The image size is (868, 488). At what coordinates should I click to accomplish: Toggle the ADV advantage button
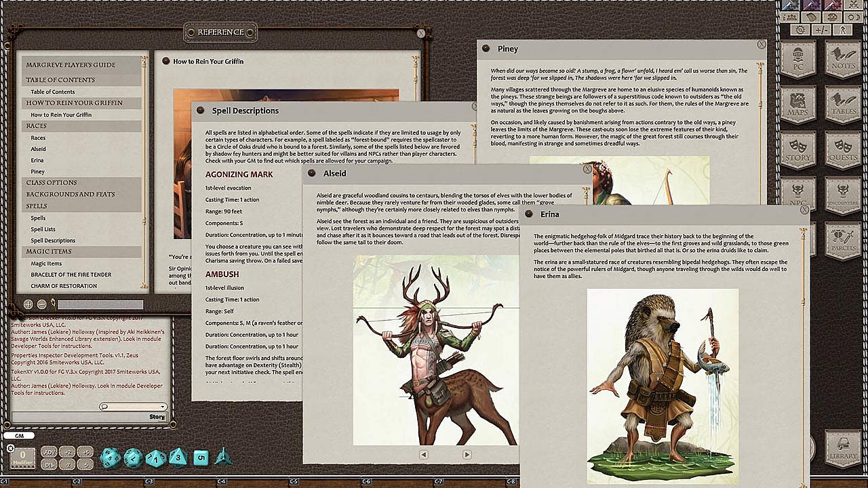(x=50, y=452)
